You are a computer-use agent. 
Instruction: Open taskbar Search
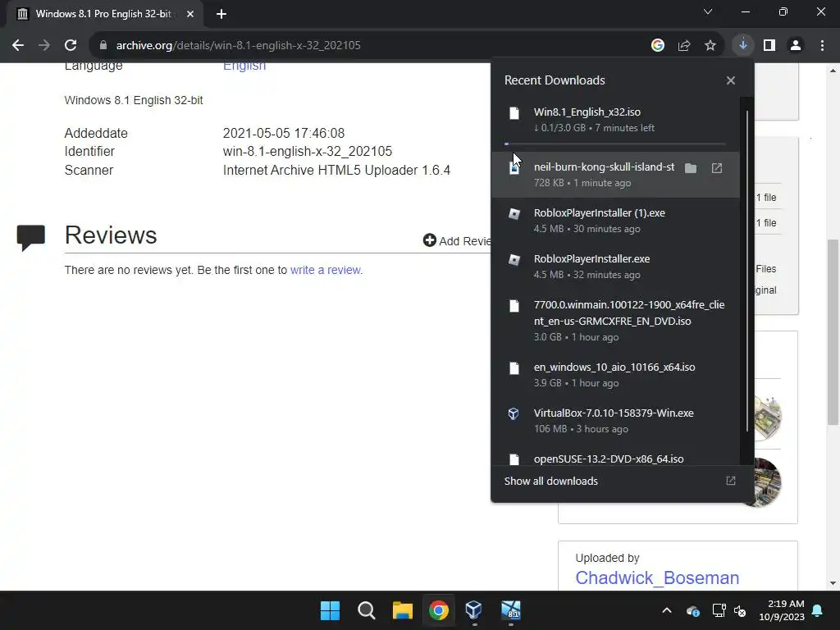(367, 610)
